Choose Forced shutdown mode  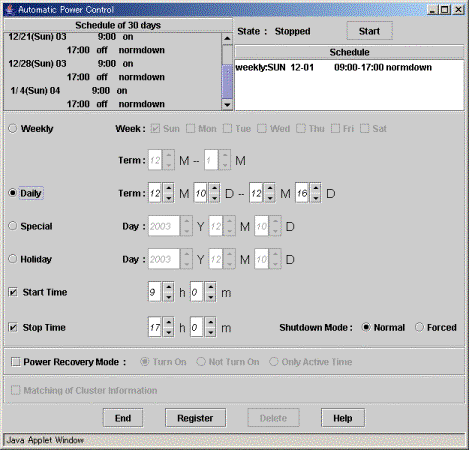pyautogui.click(x=419, y=327)
